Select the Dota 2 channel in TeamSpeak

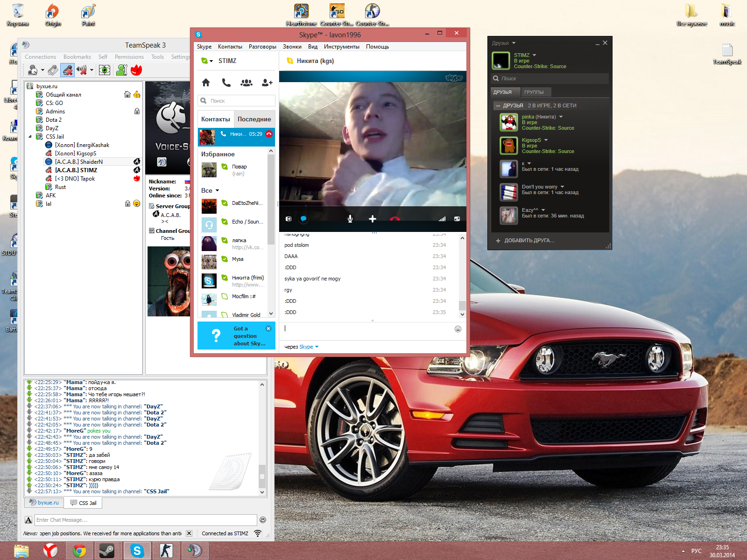53,120
